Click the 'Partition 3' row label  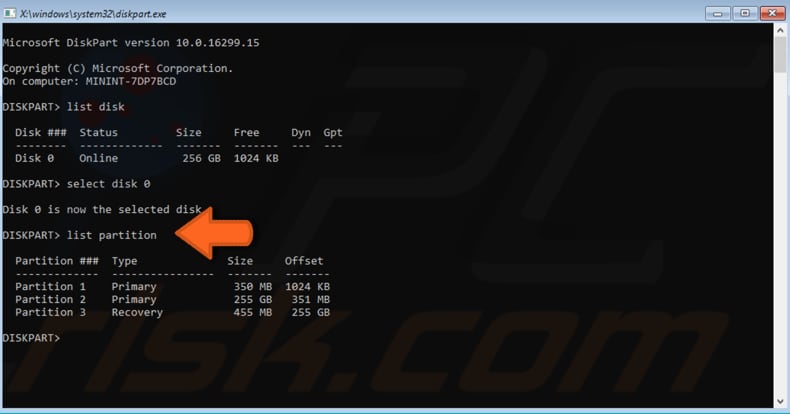[x=50, y=312]
